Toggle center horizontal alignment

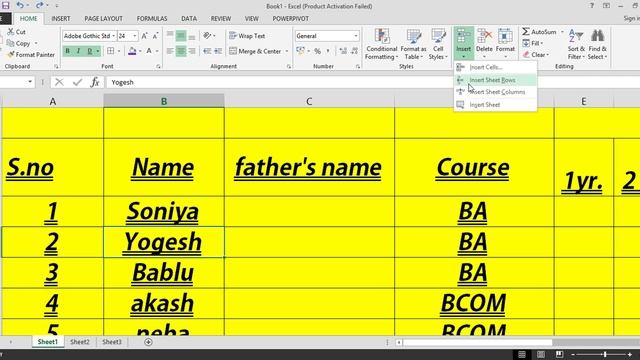[181, 51]
